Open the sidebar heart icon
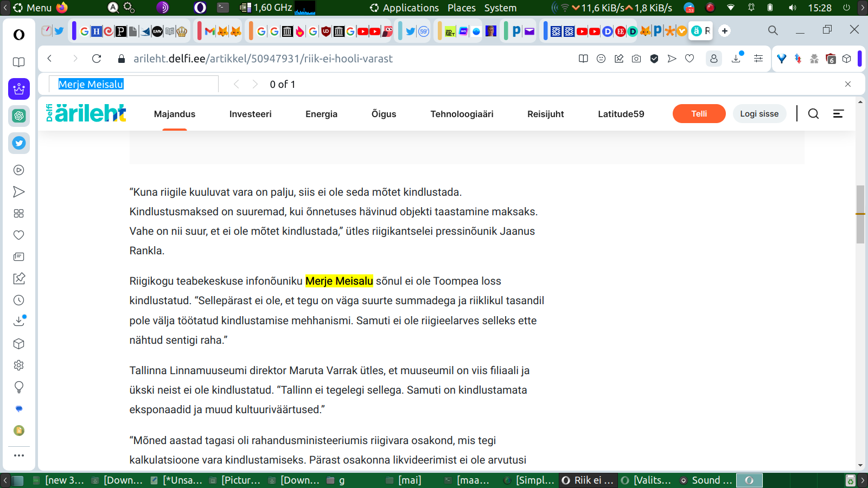Viewport: 868px width, 488px height. [x=19, y=235]
